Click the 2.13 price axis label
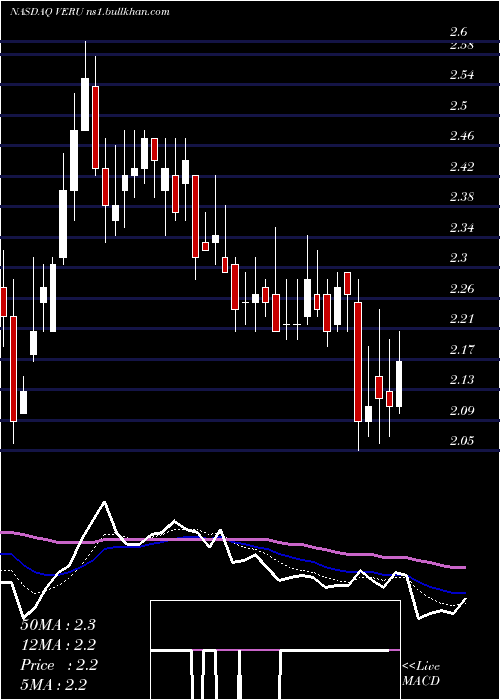 (x=462, y=380)
